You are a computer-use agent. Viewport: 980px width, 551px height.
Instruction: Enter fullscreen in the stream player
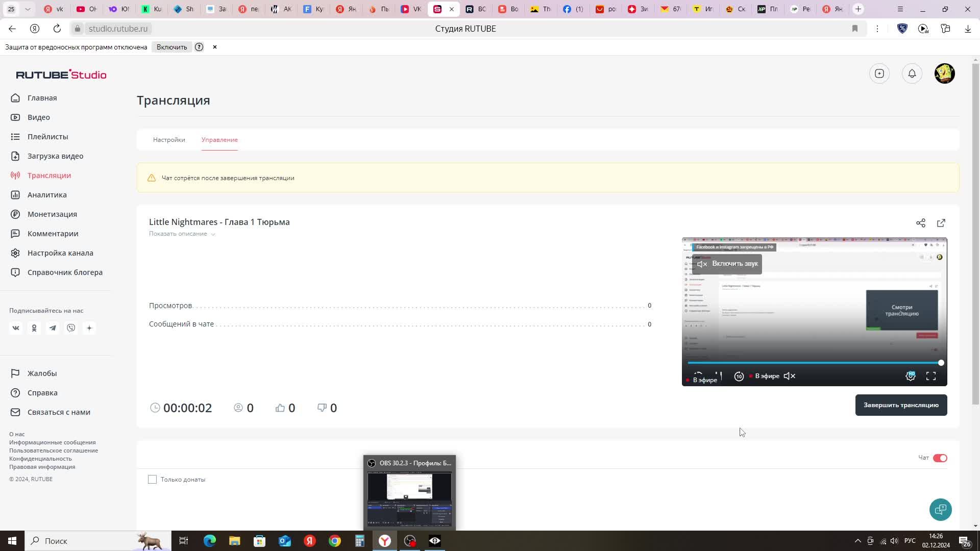[931, 376]
